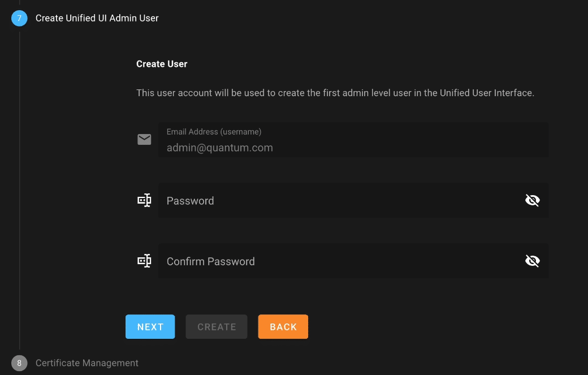Click the Create Unified UI Admin User step title
The image size is (588, 375).
[97, 18]
